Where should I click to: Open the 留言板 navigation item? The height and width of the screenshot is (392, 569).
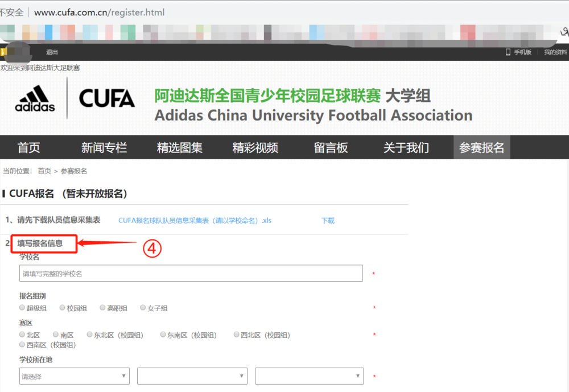331,147
